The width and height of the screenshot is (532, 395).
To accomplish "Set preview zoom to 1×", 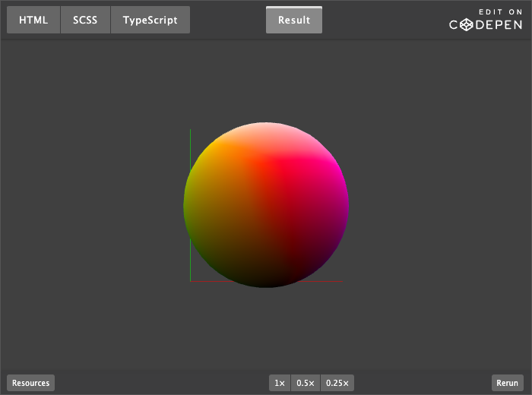I will [280, 383].
